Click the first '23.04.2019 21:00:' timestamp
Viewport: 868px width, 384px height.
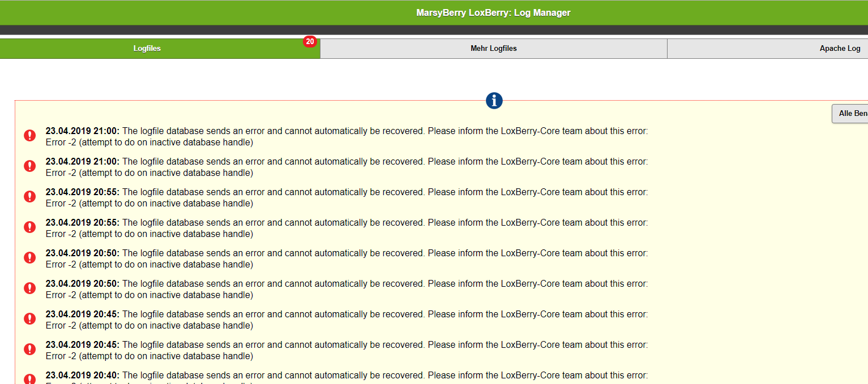[x=83, y=131]
